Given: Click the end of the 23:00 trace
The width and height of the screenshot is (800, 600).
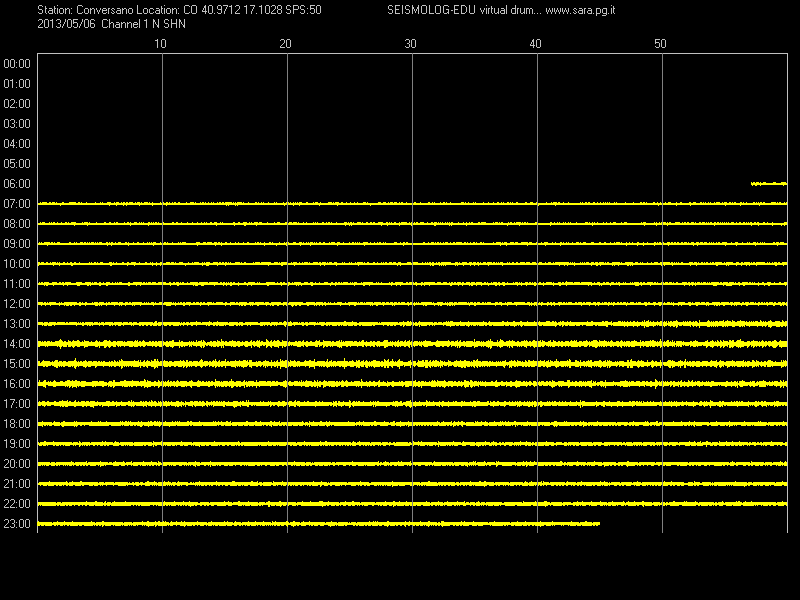Looking at the screenshot, I should tap(597, 524).
